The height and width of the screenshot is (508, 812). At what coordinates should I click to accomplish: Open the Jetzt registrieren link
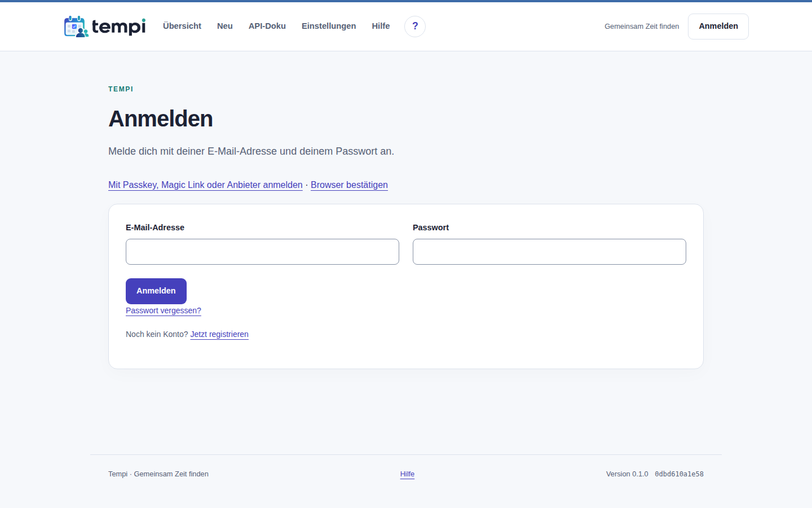pyautogui.click(x=219, y=334)
